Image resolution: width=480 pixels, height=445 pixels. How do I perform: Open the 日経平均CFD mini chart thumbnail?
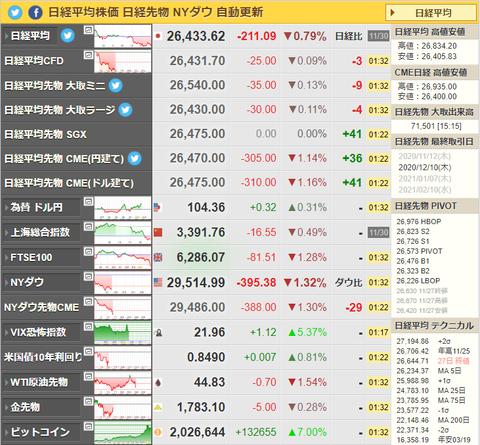[x=123, y=61]
